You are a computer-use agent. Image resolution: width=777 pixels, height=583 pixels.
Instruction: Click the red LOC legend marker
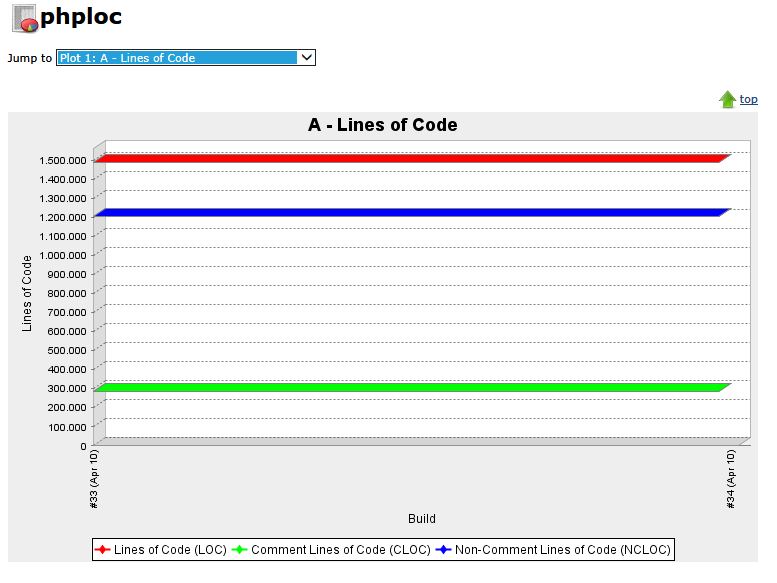[x=103, y=549]
